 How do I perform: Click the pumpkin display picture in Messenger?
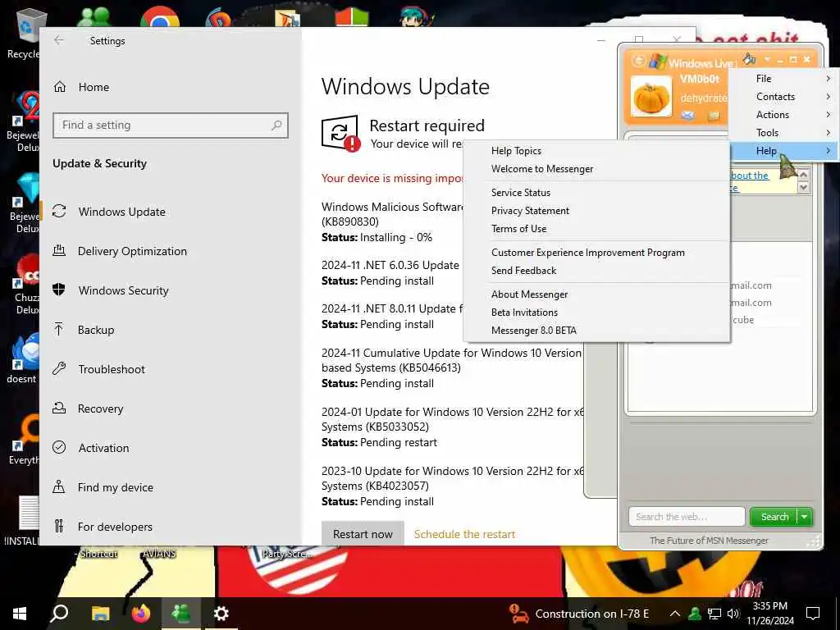click(651, 97)
